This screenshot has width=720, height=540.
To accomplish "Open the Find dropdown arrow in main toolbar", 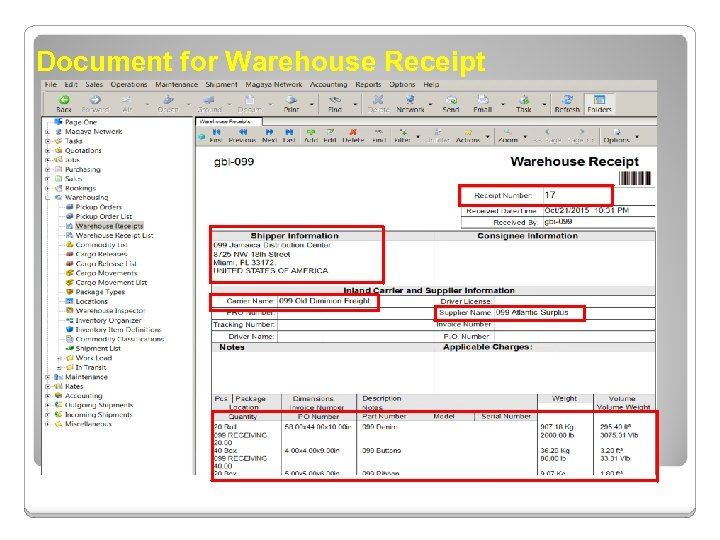I will tap(355, 105).
